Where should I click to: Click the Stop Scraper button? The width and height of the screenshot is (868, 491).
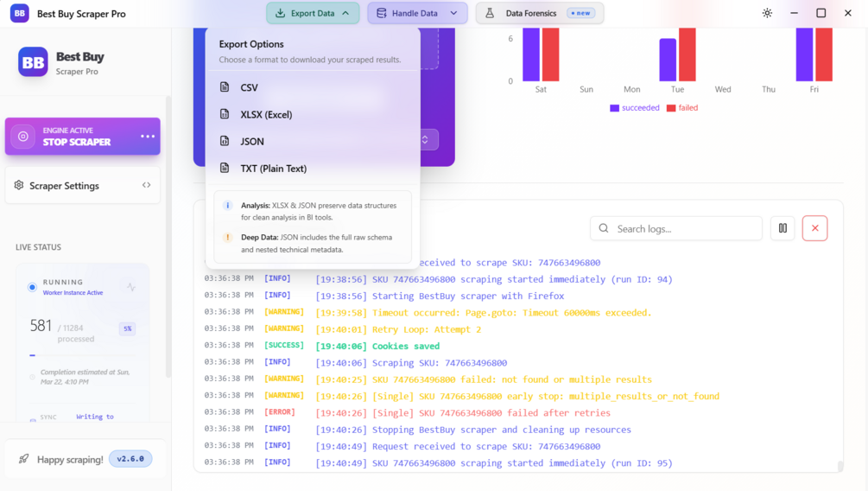tap(83, 137)
